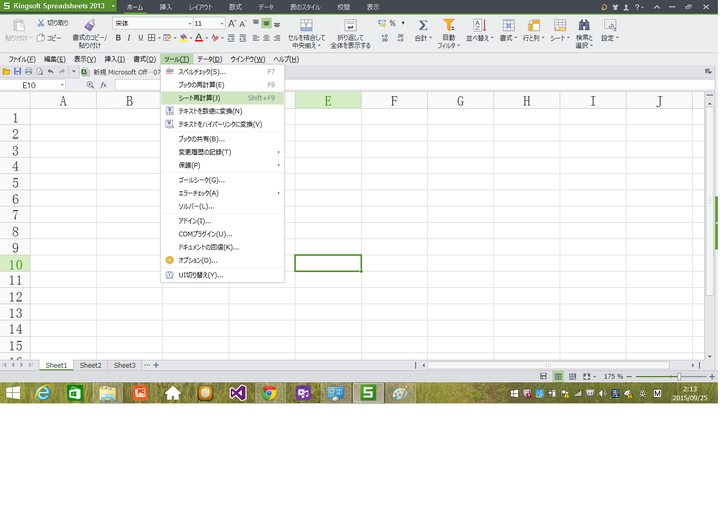Toggle the top vertical align button

[256, 23]
